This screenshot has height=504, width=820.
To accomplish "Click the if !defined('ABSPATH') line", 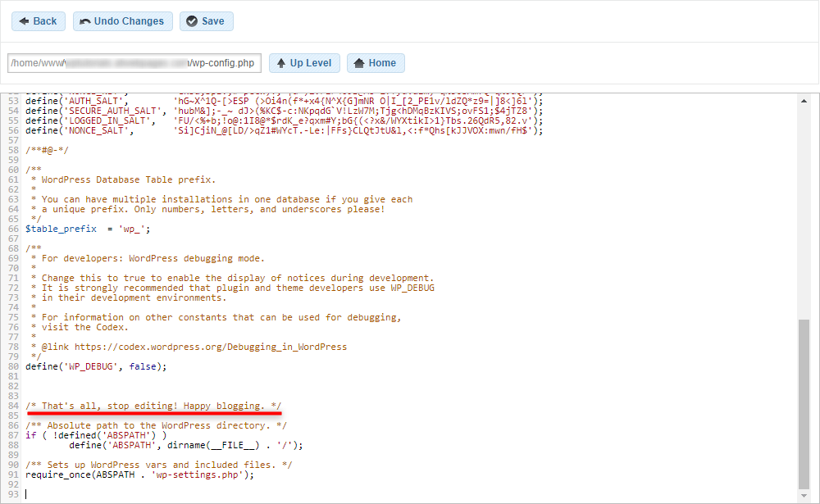I will (95, 435).
